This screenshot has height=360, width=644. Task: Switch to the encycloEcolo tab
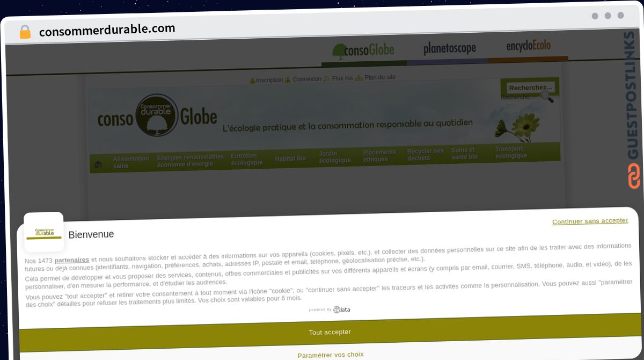tap(529, 46)
